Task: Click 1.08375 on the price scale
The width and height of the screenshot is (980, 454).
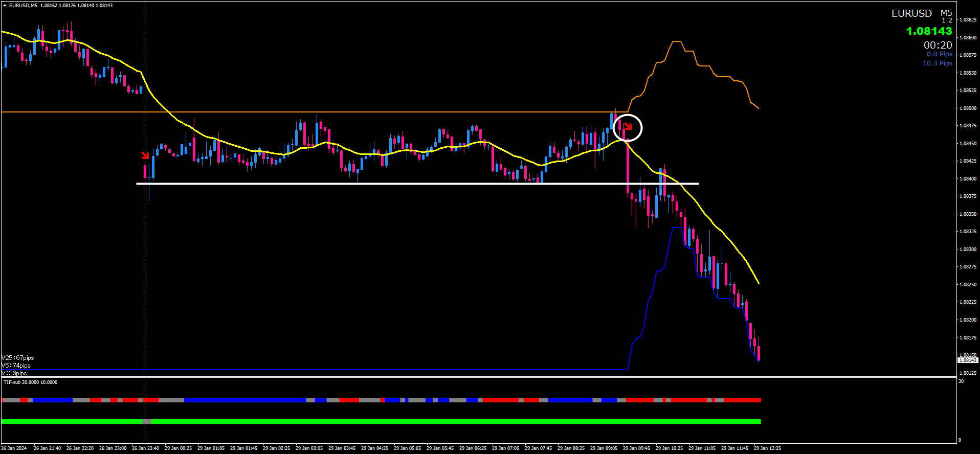Action: tap(968, 196)
